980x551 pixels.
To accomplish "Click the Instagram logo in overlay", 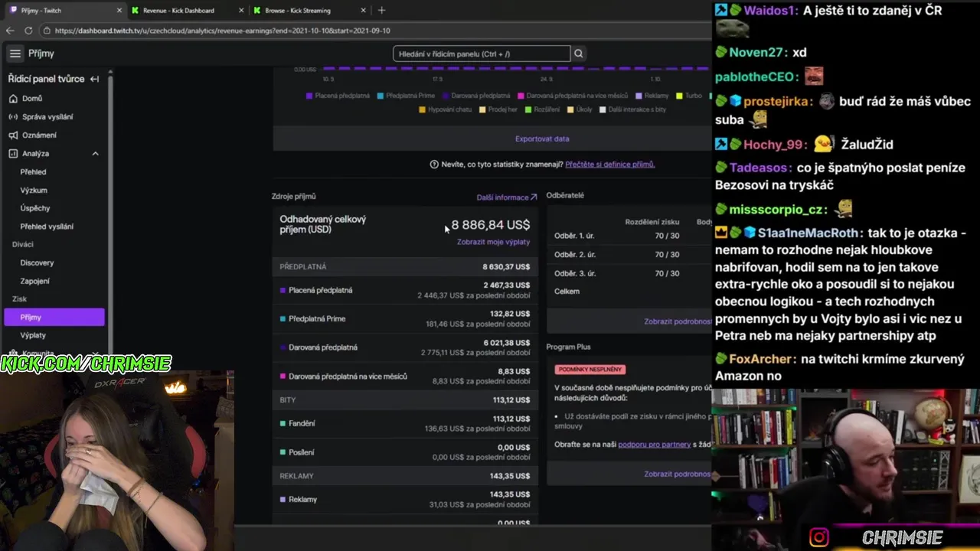I will (818, 538).
